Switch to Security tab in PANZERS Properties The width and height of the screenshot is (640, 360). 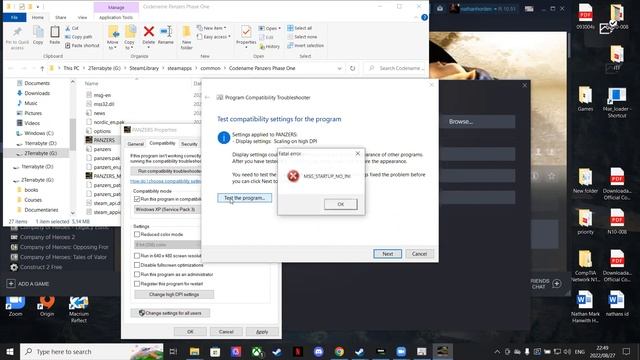pyautogui.click(x=189, y=144)
